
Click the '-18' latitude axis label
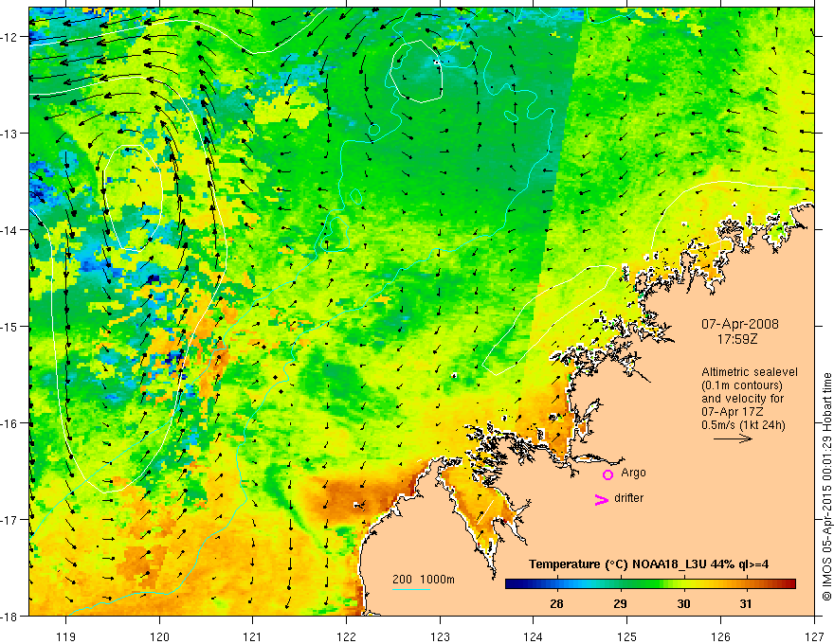pyautogui.click(x=9, y=616)
